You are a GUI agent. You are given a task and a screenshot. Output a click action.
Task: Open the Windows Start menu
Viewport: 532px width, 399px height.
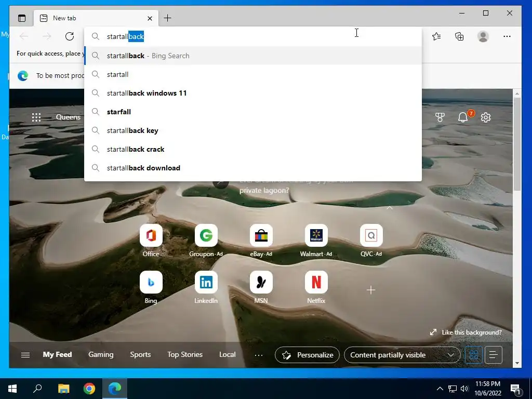point(12,389)
